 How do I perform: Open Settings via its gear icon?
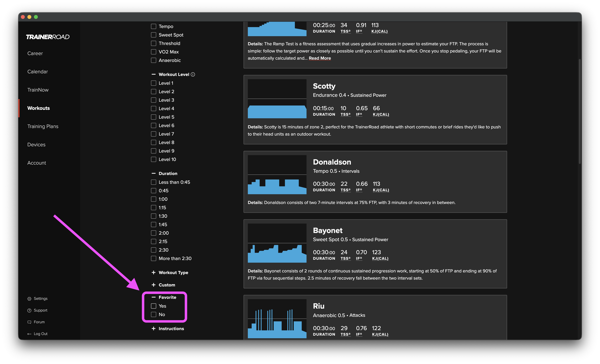coord(30,298)
